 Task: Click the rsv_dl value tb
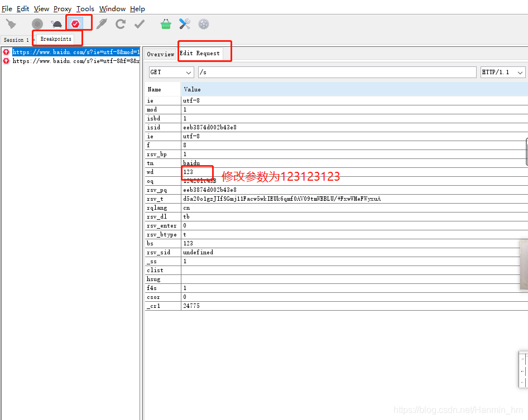point(354,217)
